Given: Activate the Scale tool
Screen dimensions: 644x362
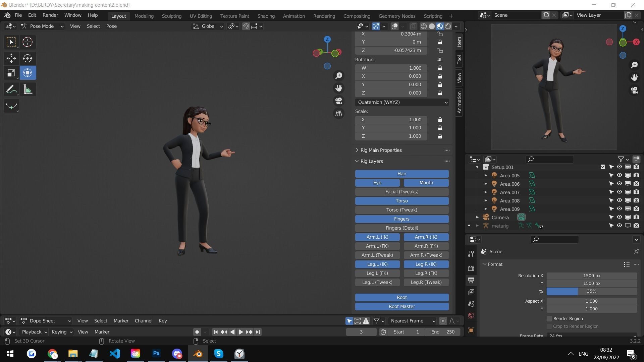Looking at the screenshot, I should click(x=11, y=73).
